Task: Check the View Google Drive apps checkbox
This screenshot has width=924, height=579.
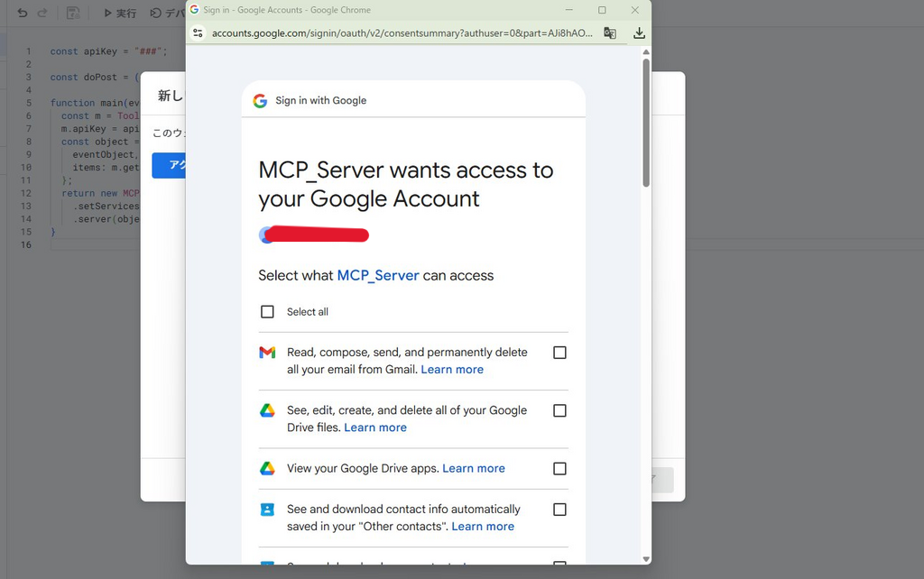Action: tap(559, 469)
